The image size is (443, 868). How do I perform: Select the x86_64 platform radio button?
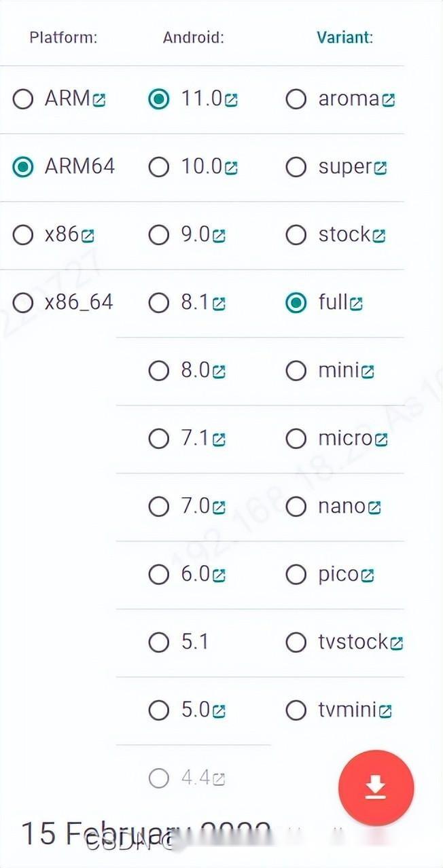[23, 302]
